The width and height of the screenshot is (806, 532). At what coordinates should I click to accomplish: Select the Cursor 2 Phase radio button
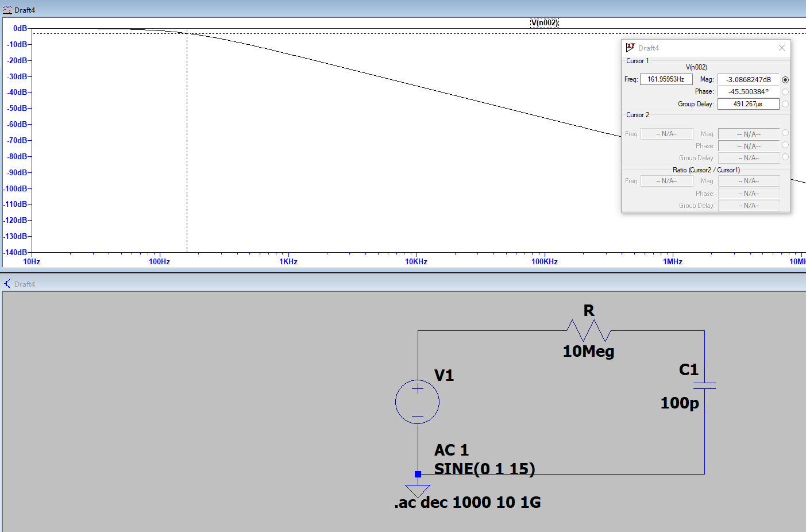click(785, 145)
